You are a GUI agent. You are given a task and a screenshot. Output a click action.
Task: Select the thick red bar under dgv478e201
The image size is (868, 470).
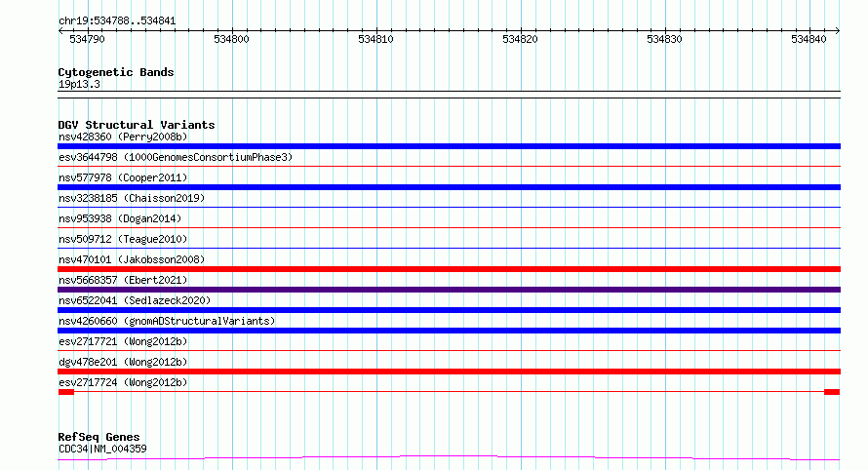pyautogui.click(x=449, y=372)
